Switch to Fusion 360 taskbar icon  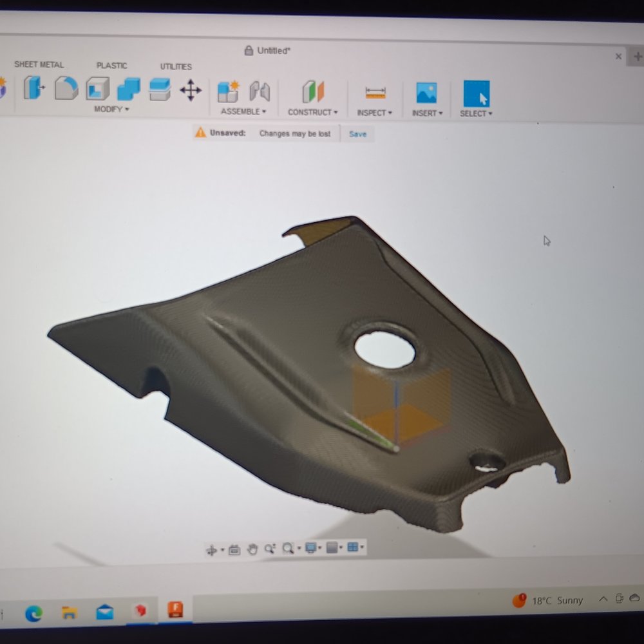point(175,610)
